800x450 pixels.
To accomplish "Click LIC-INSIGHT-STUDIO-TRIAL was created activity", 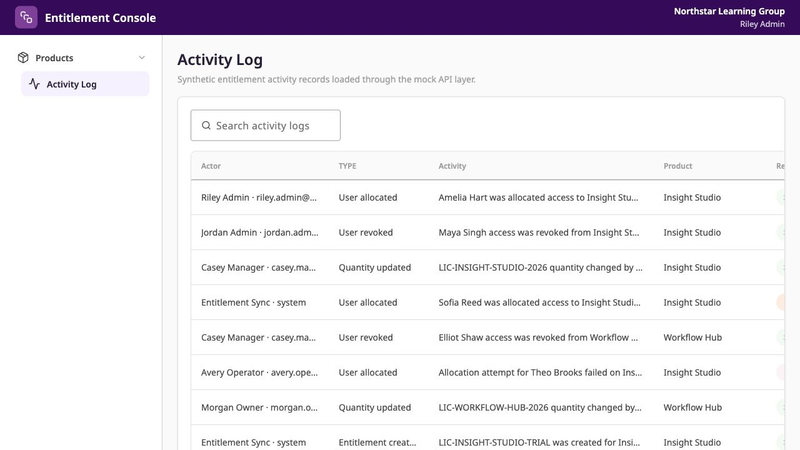I will point(539,442).
